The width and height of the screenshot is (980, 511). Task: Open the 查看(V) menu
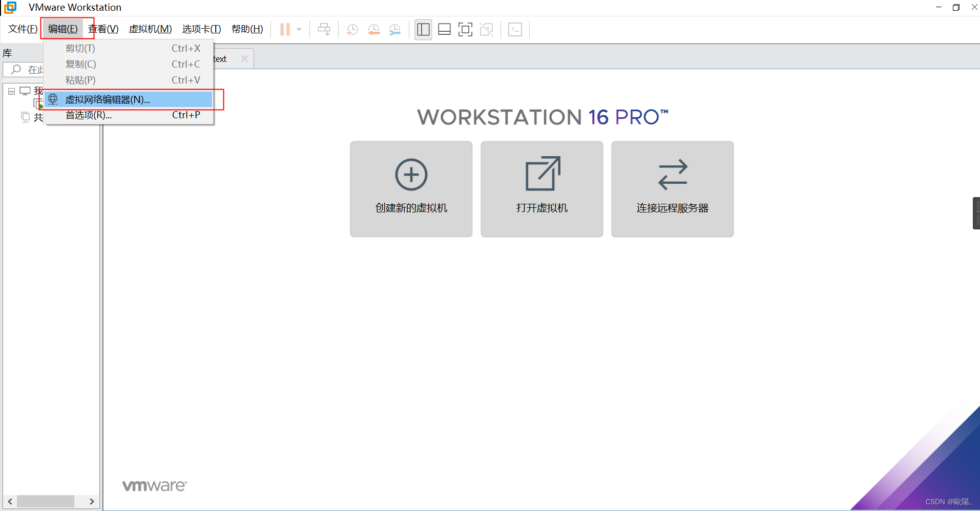(103, 29)
